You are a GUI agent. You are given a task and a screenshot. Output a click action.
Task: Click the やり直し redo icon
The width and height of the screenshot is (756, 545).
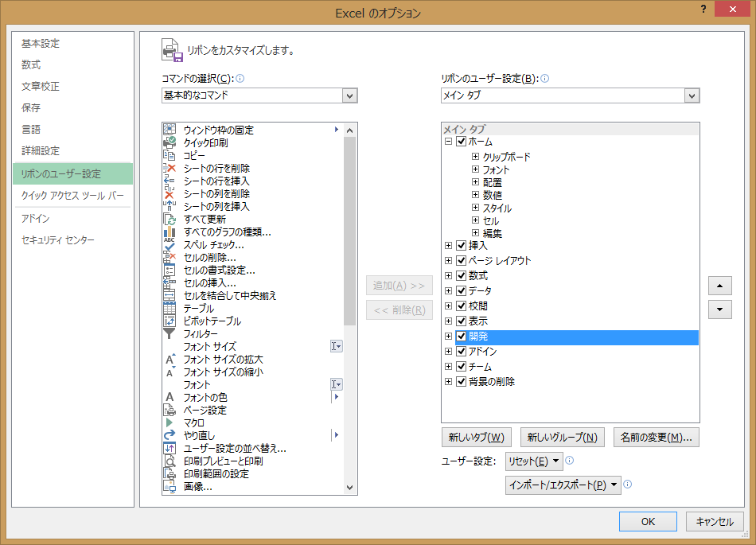170,436
